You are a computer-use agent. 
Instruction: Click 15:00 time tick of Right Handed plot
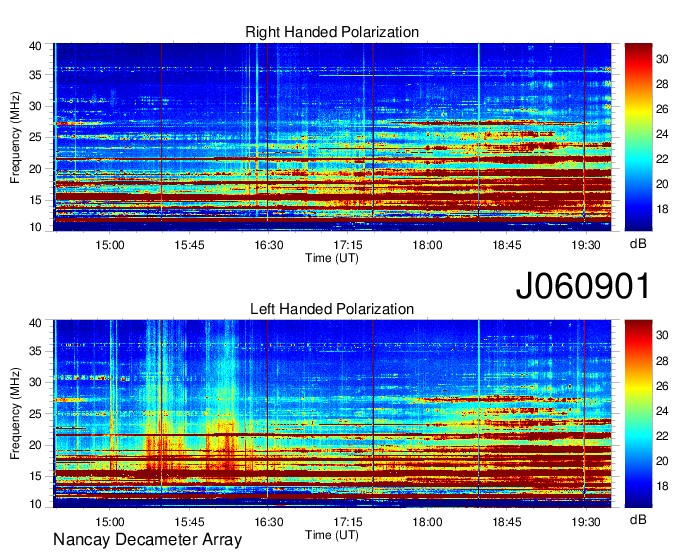(x=110, y=245)
